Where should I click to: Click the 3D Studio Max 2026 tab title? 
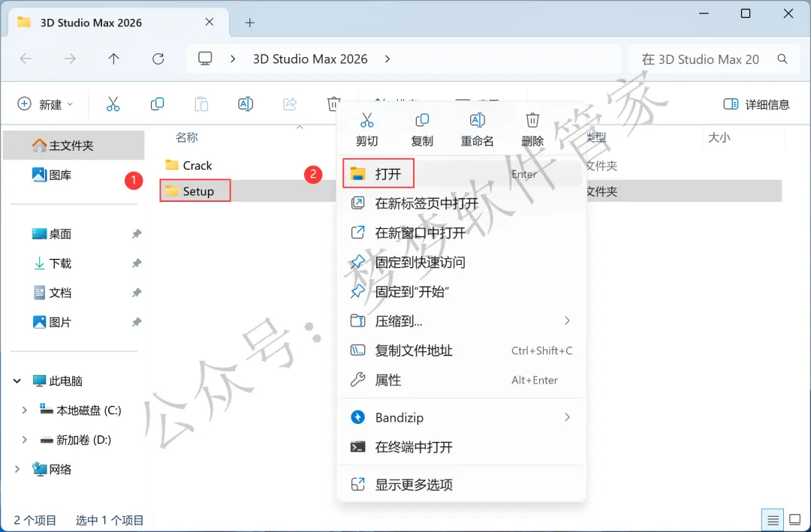pos(91,23)
